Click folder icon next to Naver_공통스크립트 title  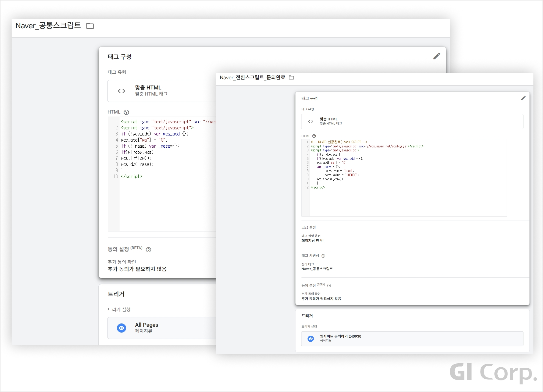pyautogui.click(x=90, y=26)
